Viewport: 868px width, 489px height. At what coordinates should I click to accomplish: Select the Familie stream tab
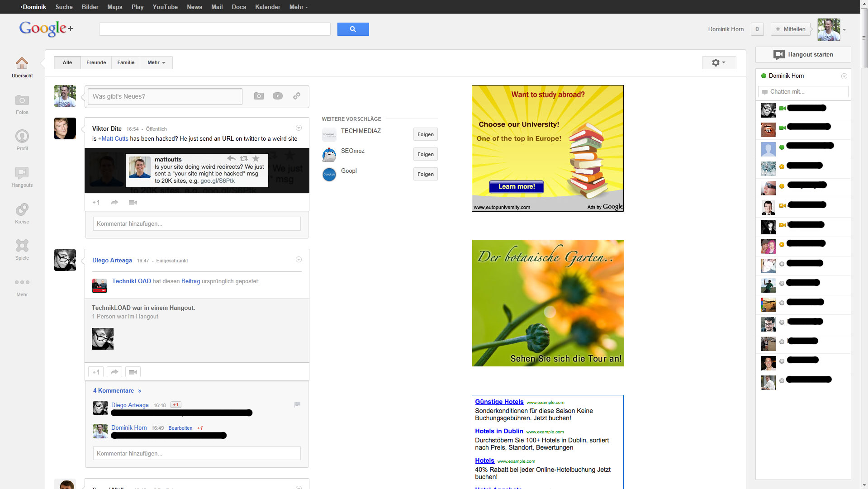pyautogui.click(x=126, y=62)
